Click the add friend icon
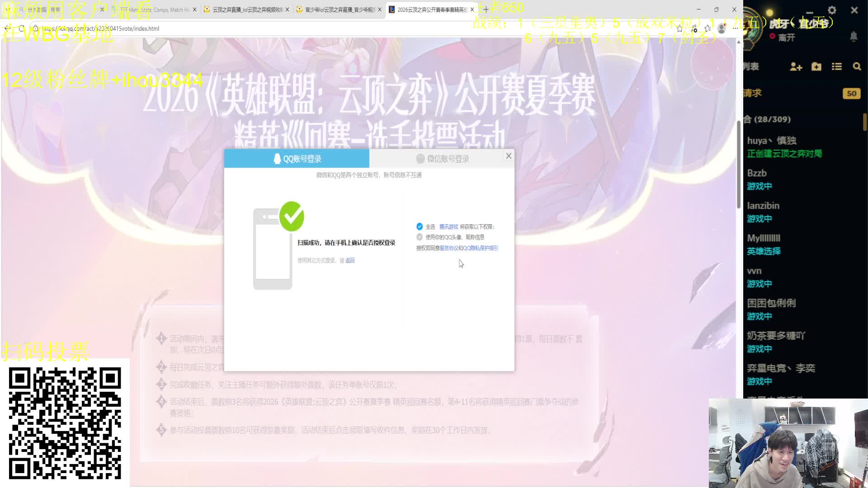 pos(796,67)
